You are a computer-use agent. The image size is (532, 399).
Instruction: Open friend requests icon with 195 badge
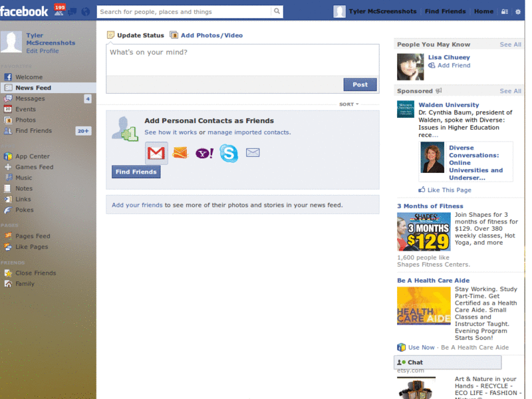[59, 11]
